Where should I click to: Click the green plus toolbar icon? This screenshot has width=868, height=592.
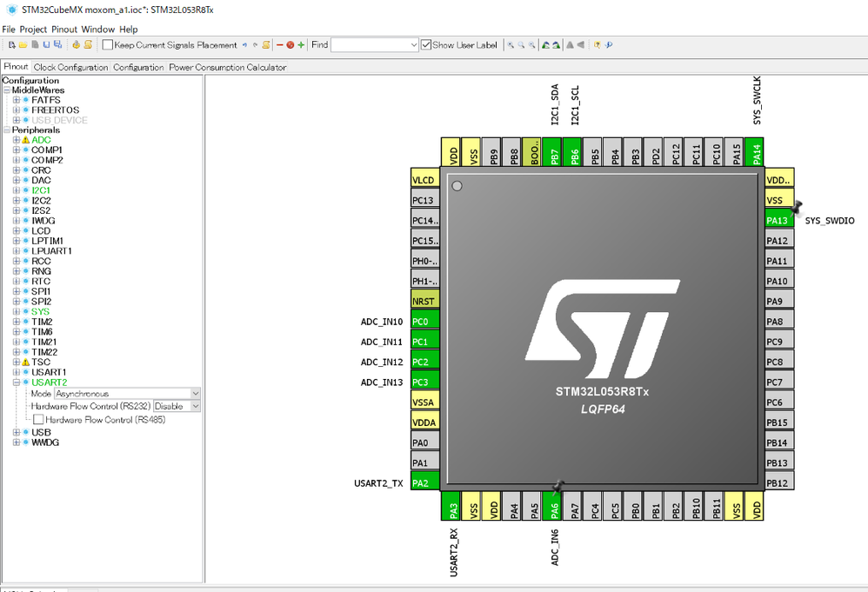coord(301,45)
